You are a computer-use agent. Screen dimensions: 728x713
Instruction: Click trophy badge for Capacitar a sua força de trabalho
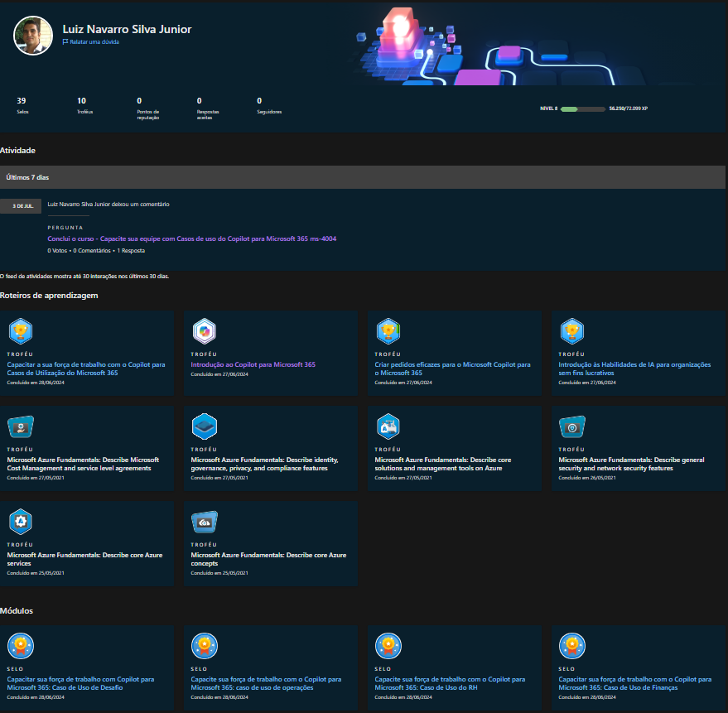[x=21, y=331]
